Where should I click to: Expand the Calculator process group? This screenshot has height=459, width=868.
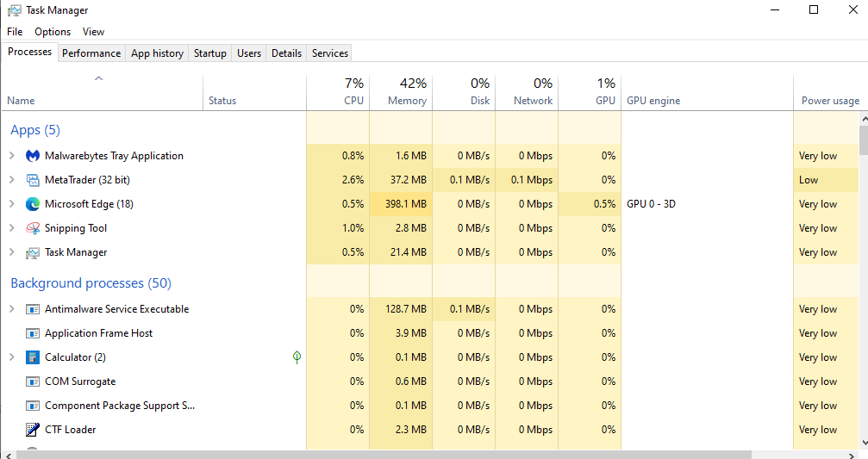pyautogui.click(x=11, y=357)
